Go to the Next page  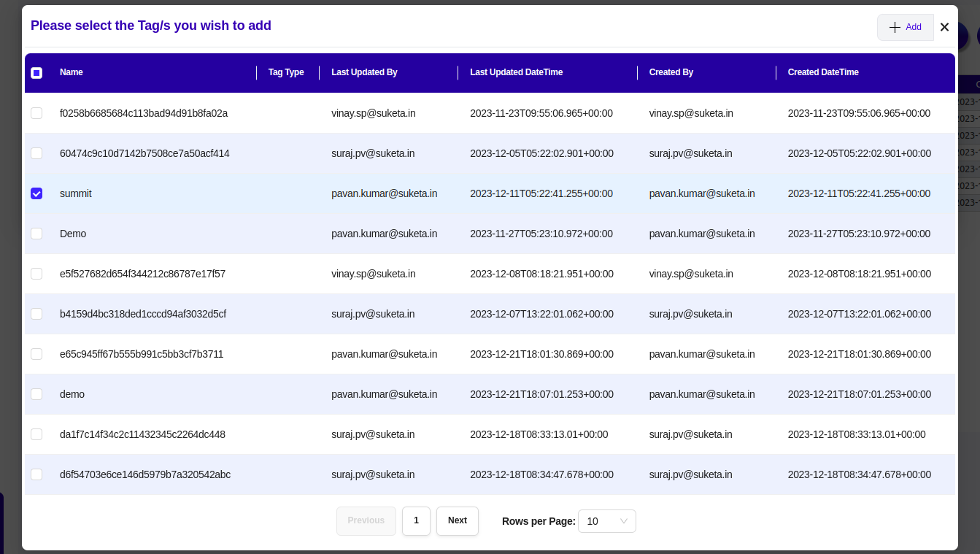[457, 521]
